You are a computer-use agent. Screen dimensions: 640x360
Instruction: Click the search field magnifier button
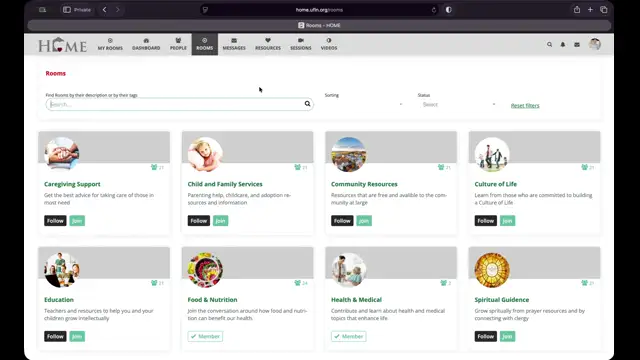click(x=307, y=104)
